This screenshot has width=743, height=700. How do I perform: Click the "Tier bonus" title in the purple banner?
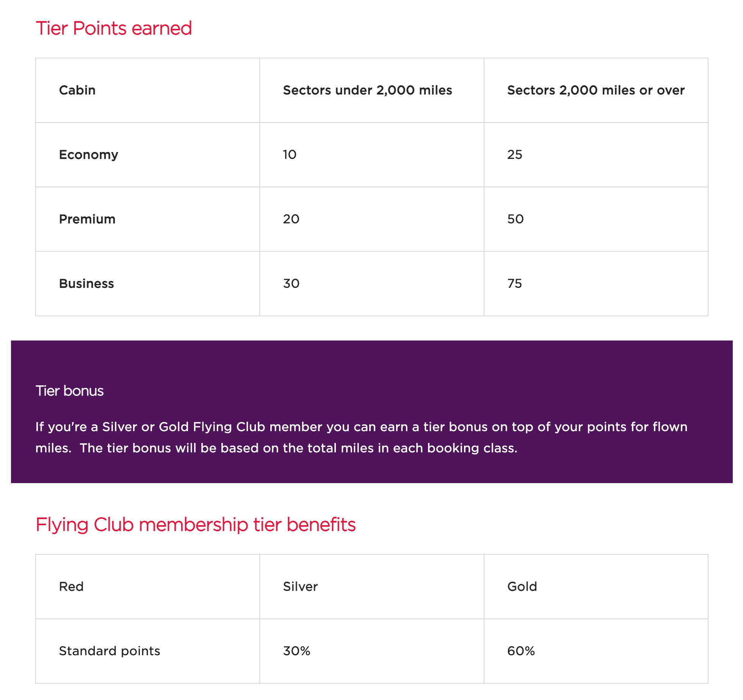click(69, 391)
